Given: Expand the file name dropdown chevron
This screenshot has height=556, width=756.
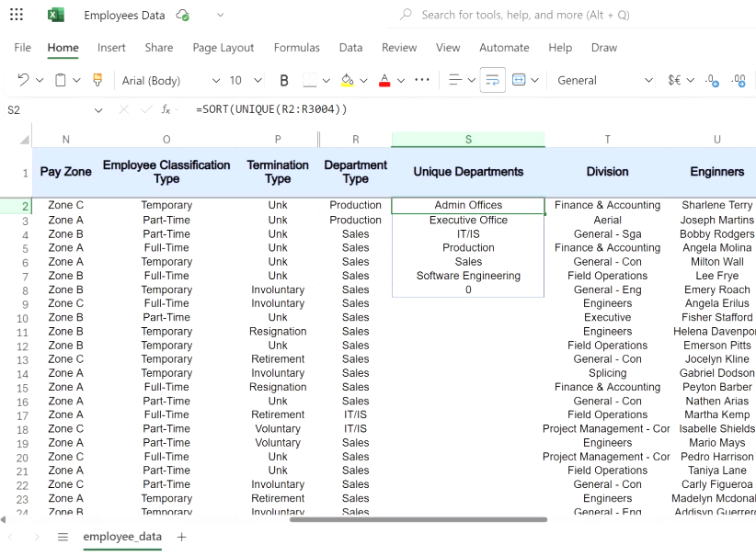Looking at the screenshot, I should point(221,15).
